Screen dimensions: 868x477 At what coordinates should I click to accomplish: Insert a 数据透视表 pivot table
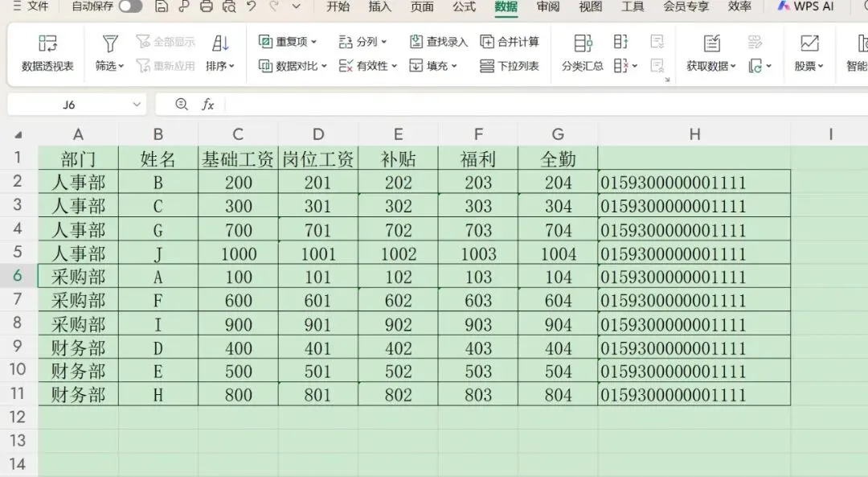click(47, 53)
